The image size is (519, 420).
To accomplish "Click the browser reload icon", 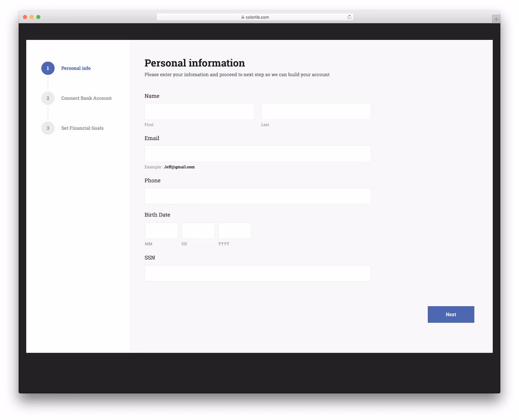I will [349, 17].
